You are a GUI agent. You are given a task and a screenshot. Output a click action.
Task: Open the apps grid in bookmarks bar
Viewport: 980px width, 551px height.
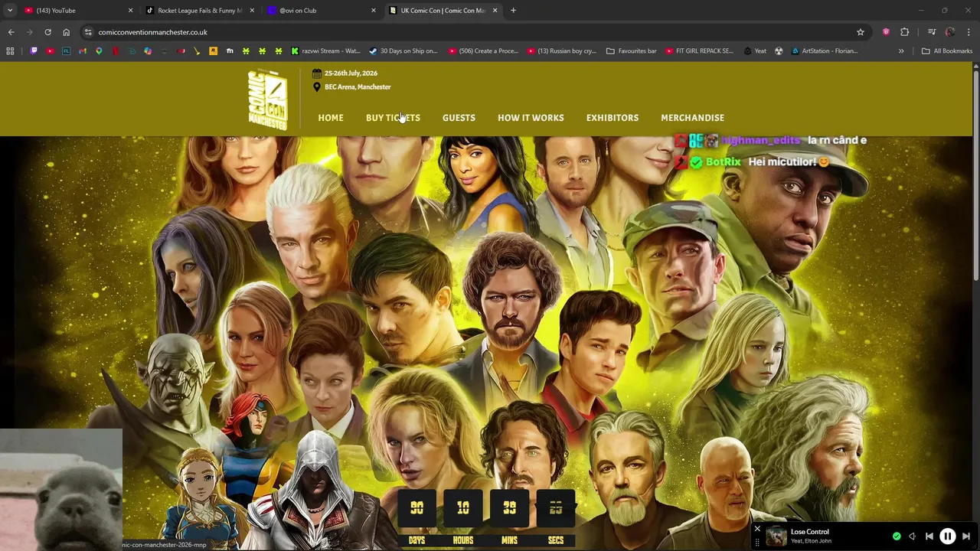[x=10, y=51]
